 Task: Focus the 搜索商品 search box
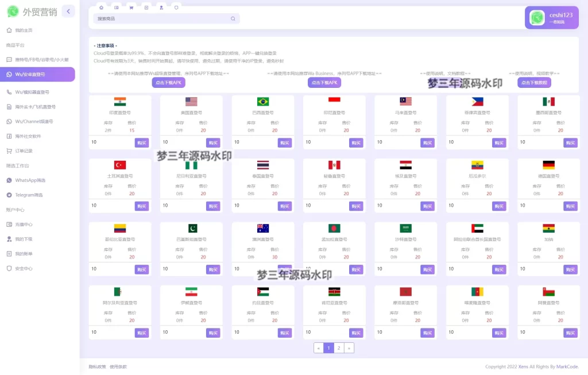(162, 18)
